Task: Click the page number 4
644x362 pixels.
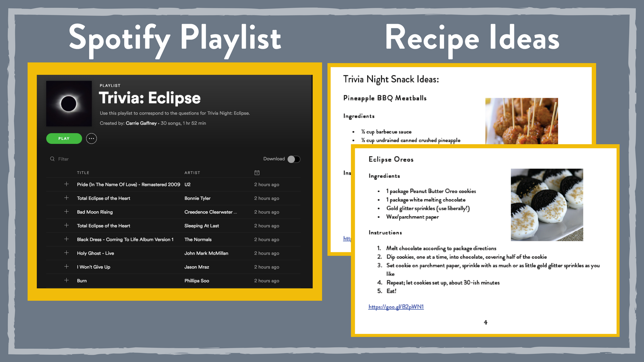Action: (485, 322)
